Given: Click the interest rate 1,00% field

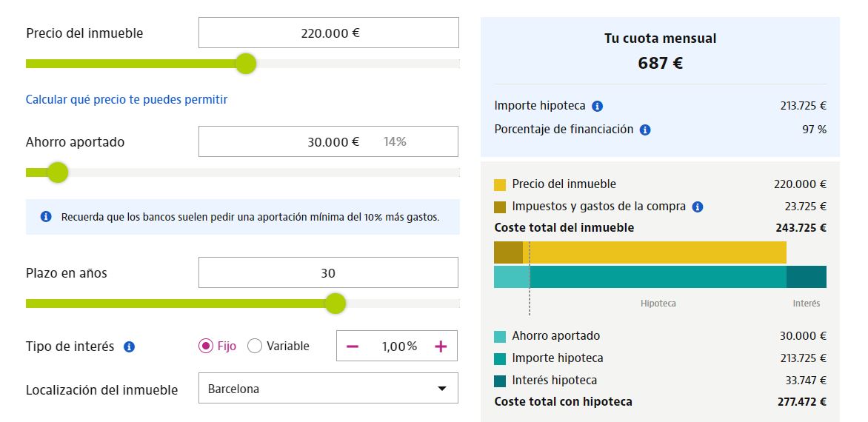Looking at the screenshot, I should point(398,346).
